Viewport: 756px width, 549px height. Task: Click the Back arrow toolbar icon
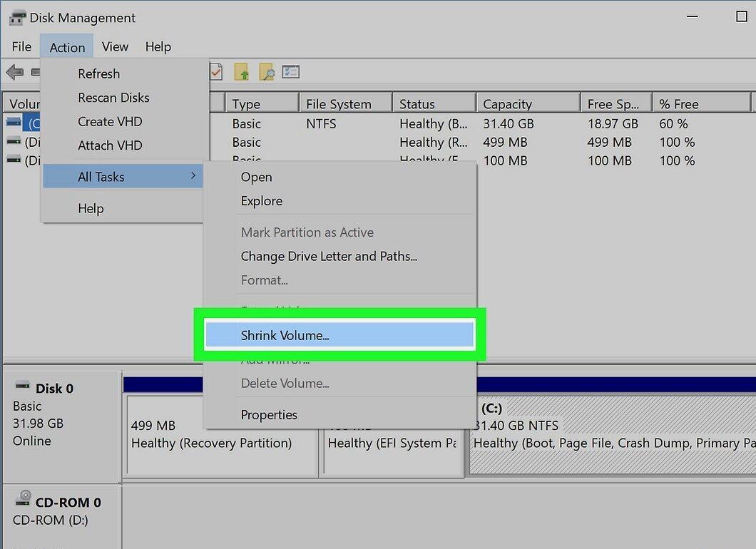click(15, 72)
